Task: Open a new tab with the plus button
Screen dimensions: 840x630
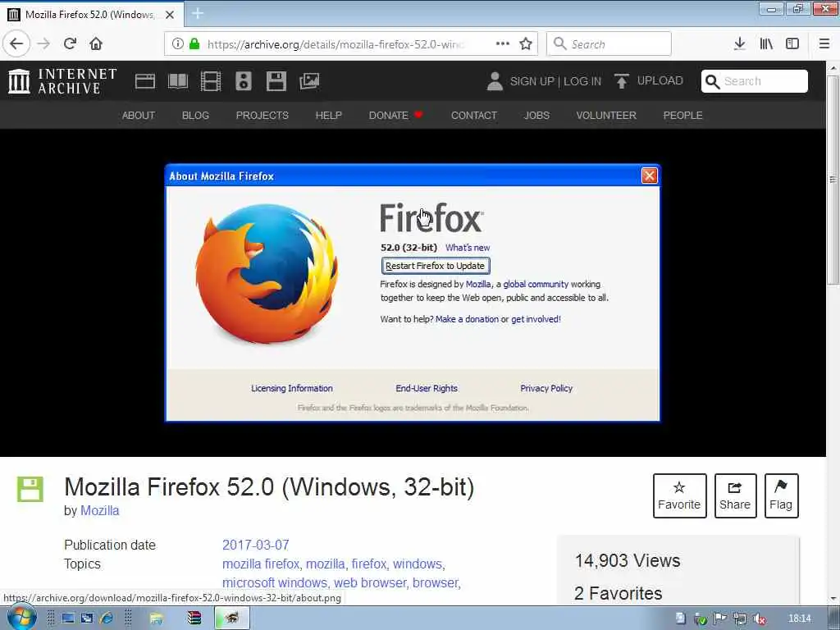Action: tap(198, 13)
